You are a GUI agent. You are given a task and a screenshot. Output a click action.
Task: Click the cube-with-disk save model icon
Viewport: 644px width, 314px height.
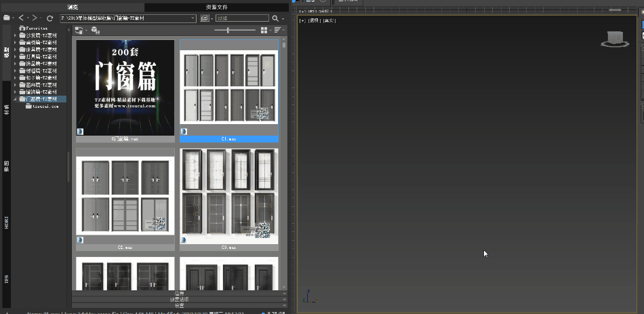coord(96,30)
